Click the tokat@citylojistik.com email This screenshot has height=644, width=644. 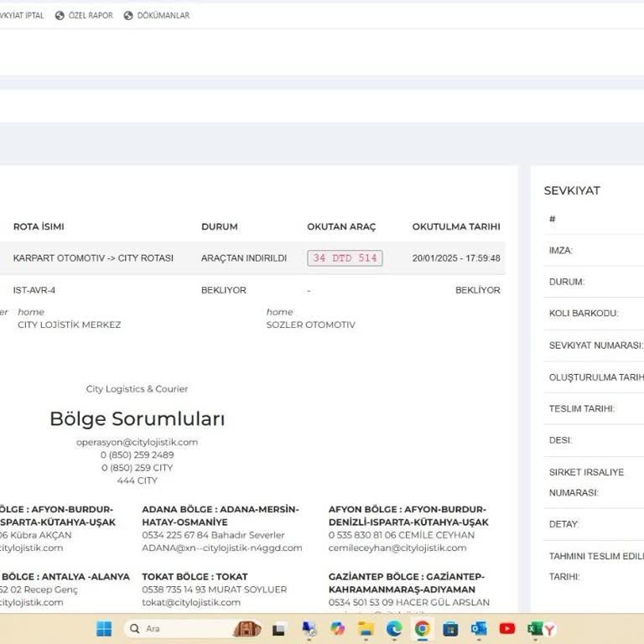pos(191,603)
